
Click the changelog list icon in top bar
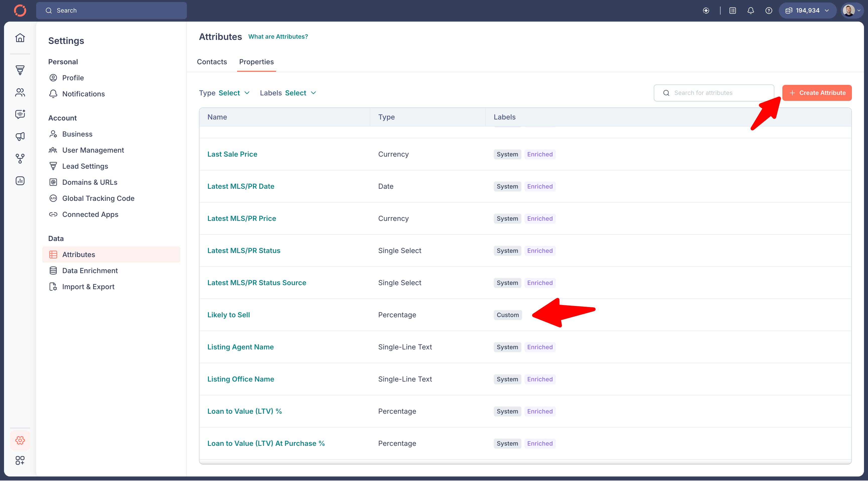click(x=733, y=11)
